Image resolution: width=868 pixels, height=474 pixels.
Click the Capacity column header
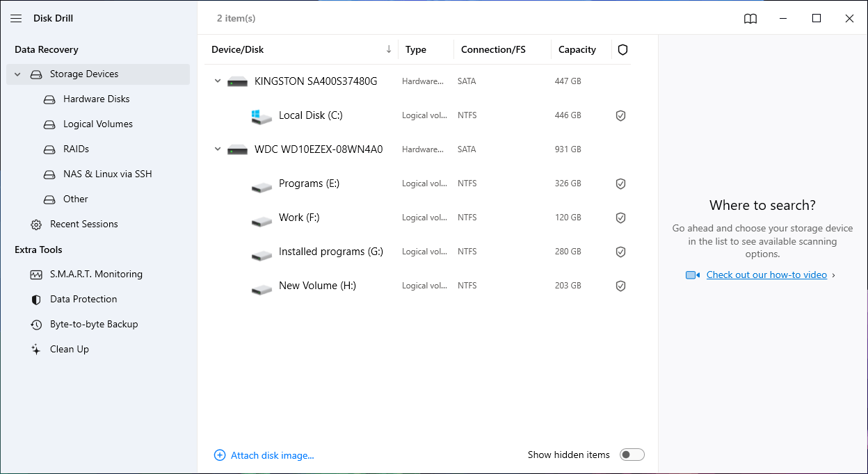click(577, 49)
